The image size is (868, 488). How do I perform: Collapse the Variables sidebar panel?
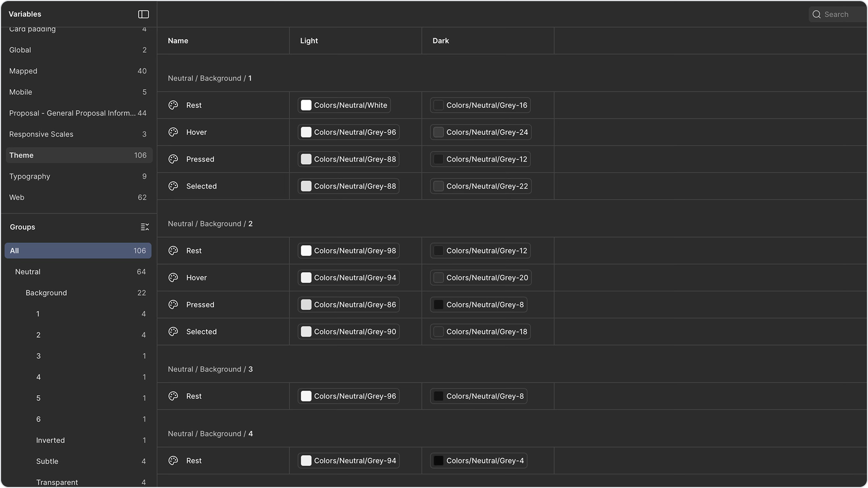point(143,14)
